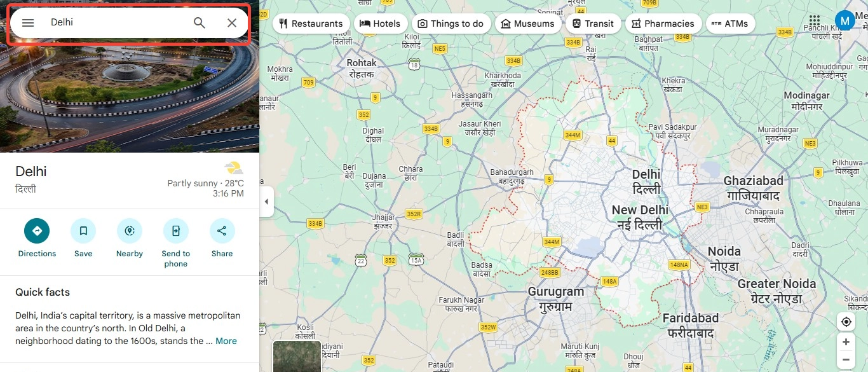Click the Jasaur Kheri map label
868x372 pixels.
480,128
